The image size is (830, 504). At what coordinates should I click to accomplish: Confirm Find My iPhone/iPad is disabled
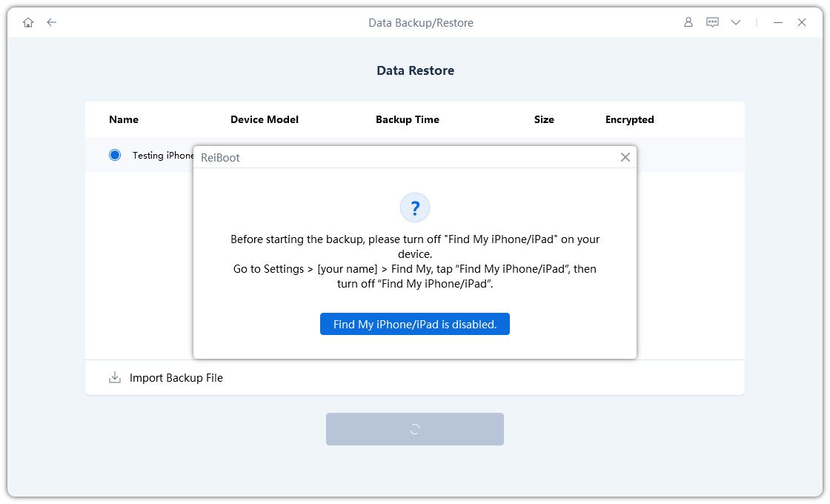415,324
